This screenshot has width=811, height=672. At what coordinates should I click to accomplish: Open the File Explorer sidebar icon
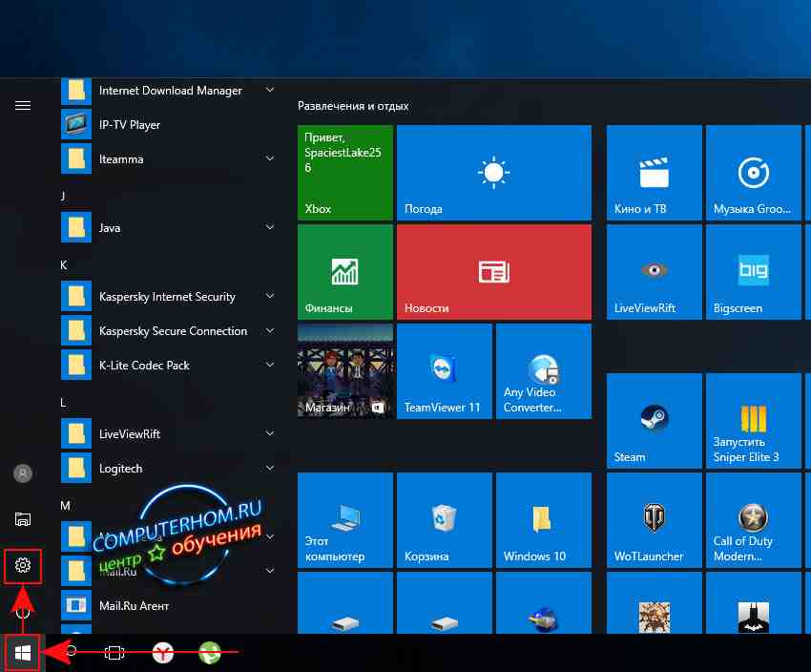click(x=23, y=519)
